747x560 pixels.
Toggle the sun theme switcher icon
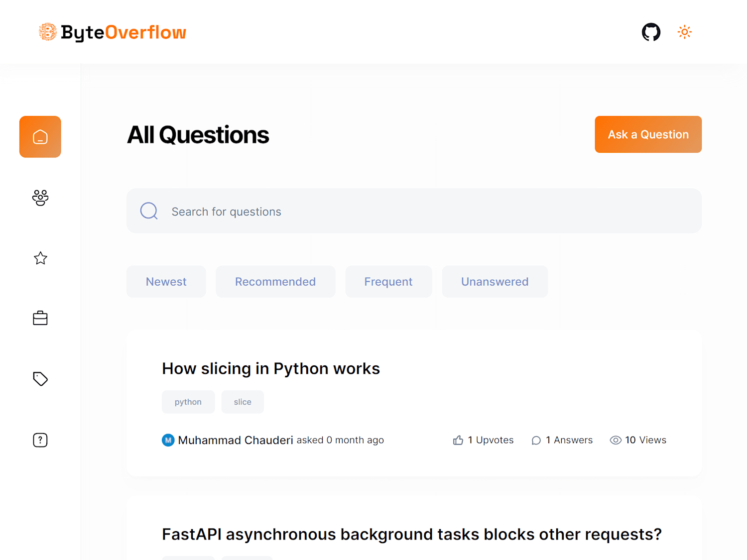click(685, 32)
